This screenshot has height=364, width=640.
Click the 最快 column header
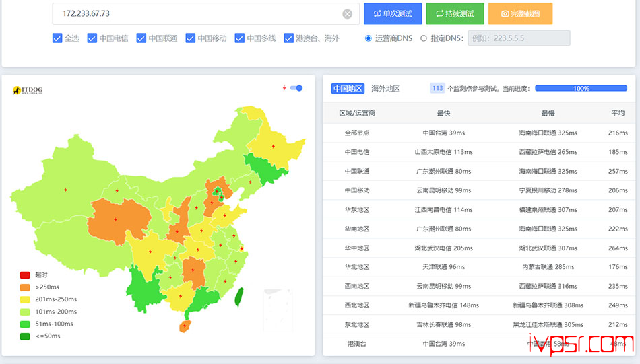(444, 113)
